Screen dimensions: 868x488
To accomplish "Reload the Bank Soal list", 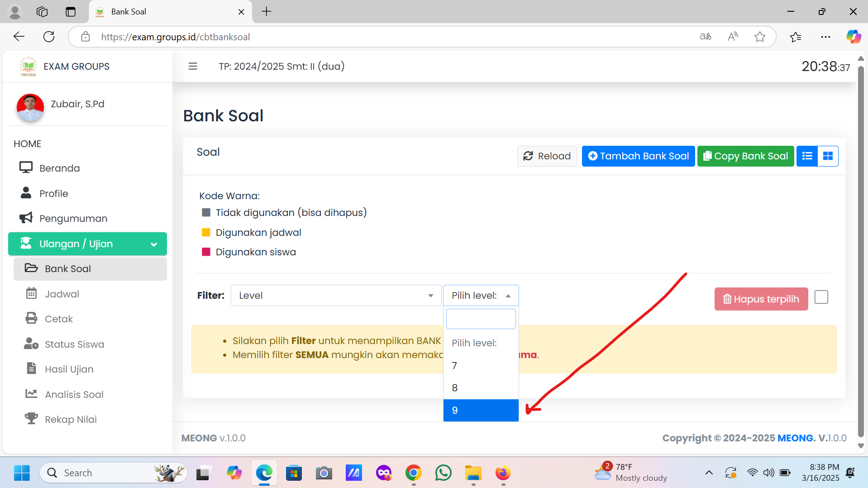I will [x=547, y=156].
